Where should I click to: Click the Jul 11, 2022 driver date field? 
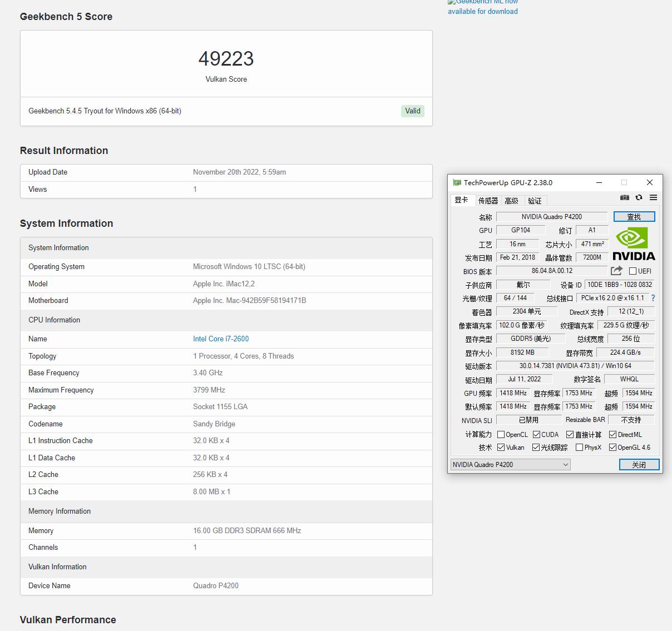(524, 379)
